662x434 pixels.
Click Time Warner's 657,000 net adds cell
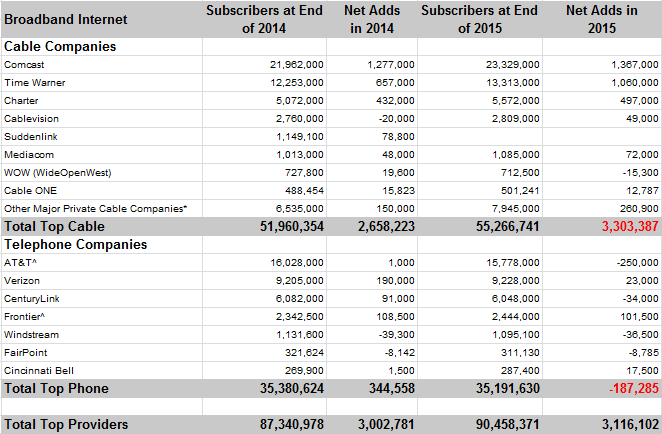395,83
